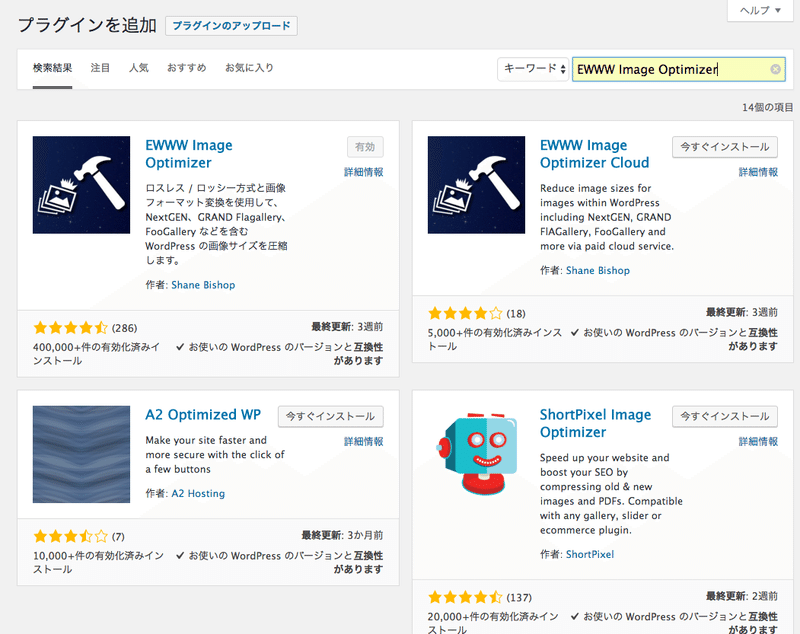Open the ShortPixel Image Optimizer title link

click(x=595, y=423)
